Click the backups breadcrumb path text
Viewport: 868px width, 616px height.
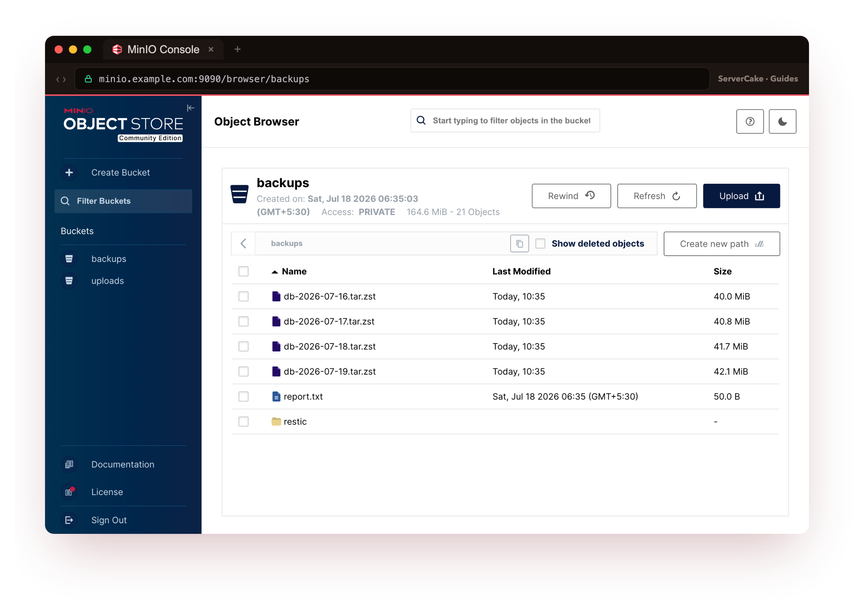[287, 243]
